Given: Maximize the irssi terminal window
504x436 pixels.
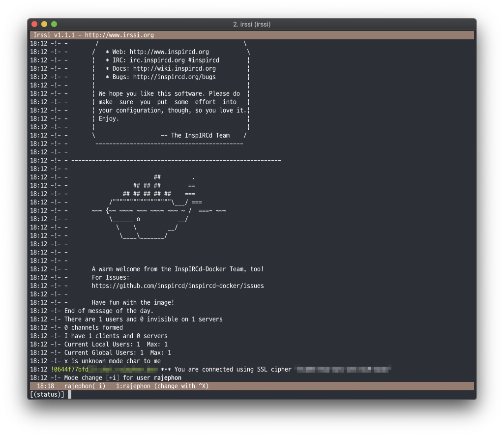Looking at the screenshot, I should pos(54,24).
